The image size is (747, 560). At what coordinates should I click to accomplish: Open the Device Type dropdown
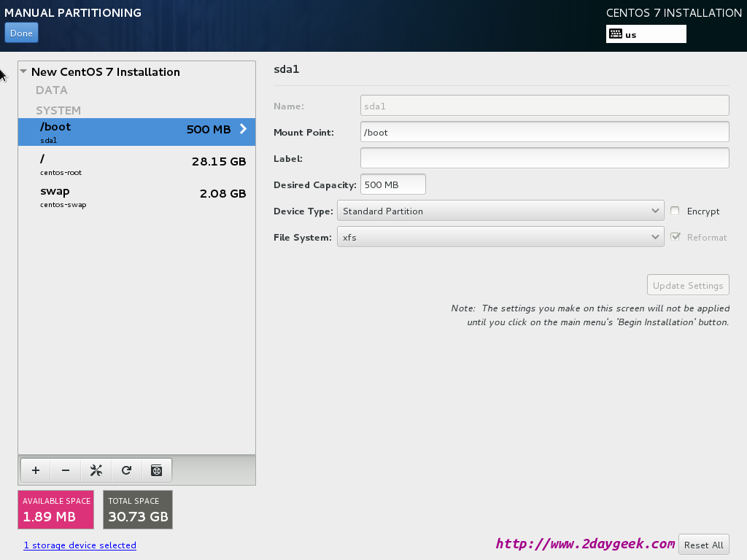point(500,211)
